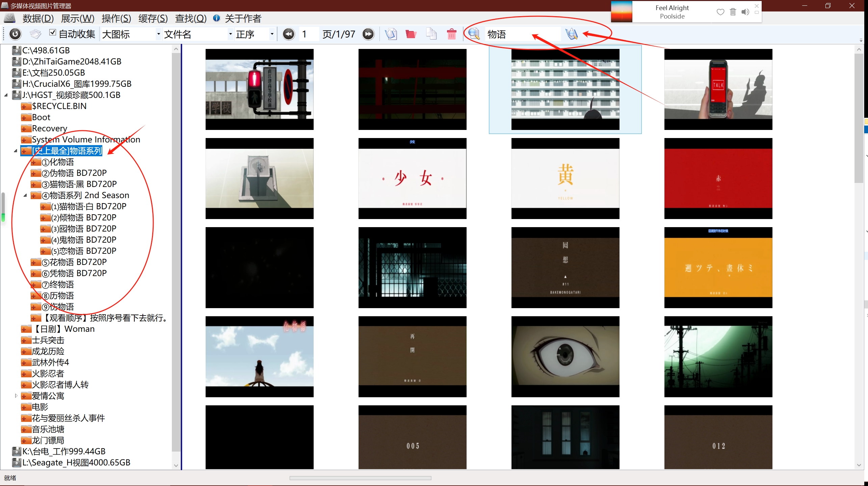868x486 pixels.
Task: Click the thumbnail pane vertical scrollbar thumb
Action: [x=859, y=118]
